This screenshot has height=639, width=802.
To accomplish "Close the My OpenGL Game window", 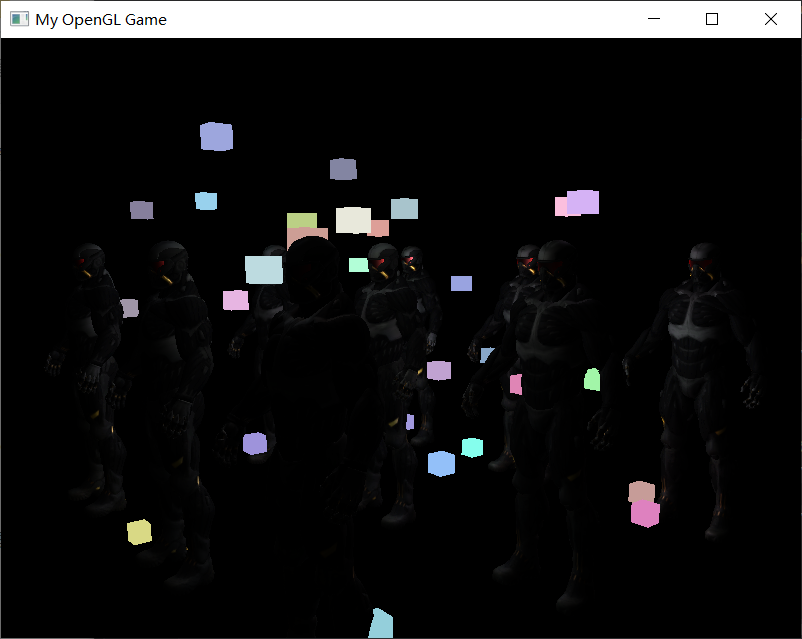I will (x=769, y=18).
